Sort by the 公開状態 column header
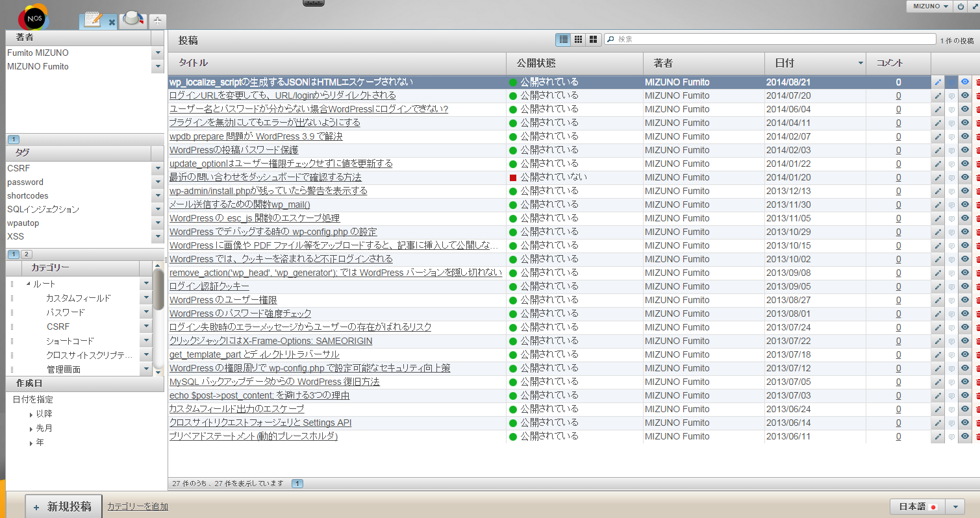Screen dimensions: 980x518 coord(575,64)
